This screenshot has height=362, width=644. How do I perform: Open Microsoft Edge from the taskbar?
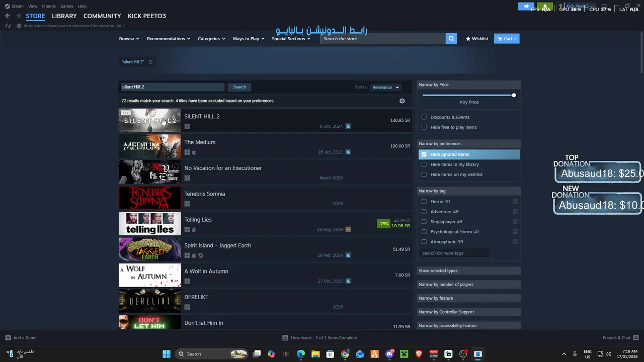pyautogui.click(x=301, y=354)
